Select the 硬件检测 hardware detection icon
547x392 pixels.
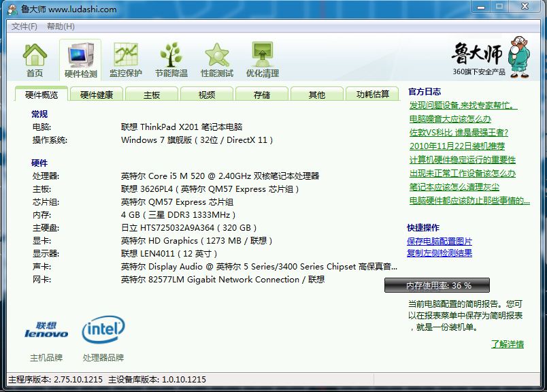(x=80, y=60)
